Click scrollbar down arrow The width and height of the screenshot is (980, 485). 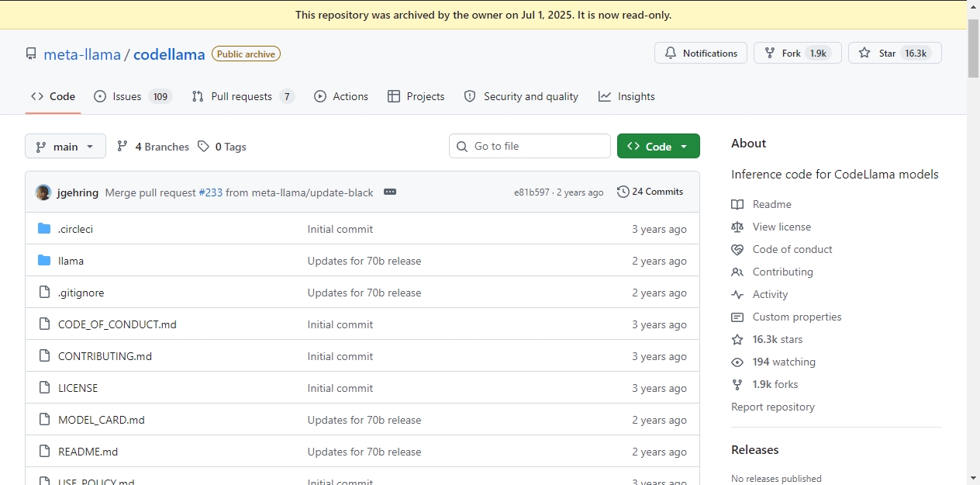[x=973, y=478]
